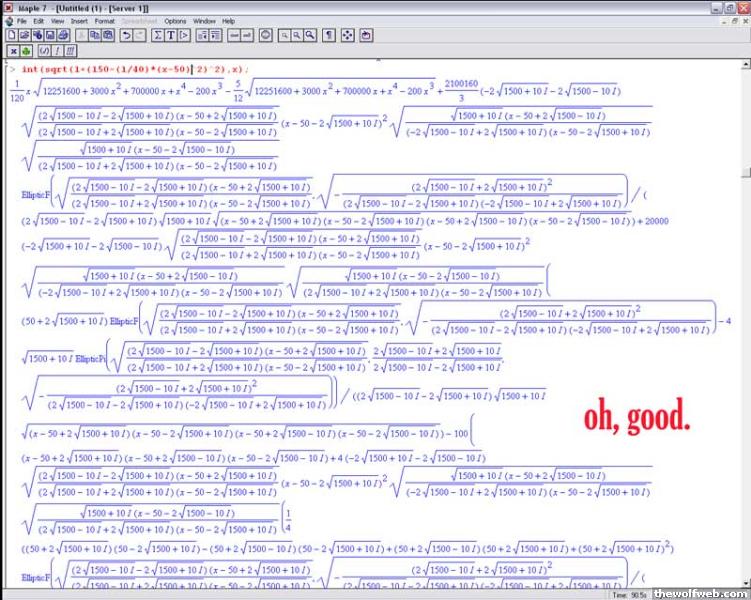The image size is (751, 600).
Task: Click the New worksheet icon
Action: point(11,35)
